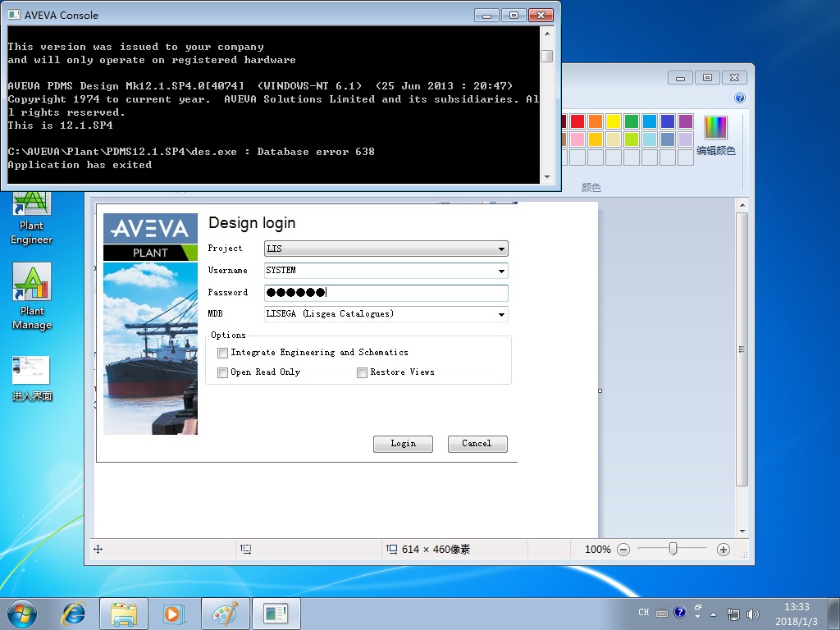Pick the green color swatch in Paint
The width and height of the screenshot is (840, 630).
pos(632,121)
